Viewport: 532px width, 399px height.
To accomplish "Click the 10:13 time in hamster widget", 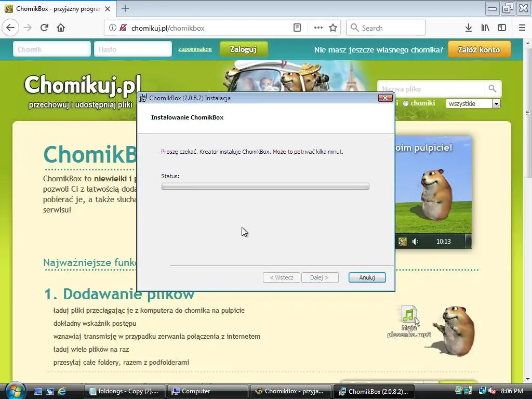I will 444,242.
